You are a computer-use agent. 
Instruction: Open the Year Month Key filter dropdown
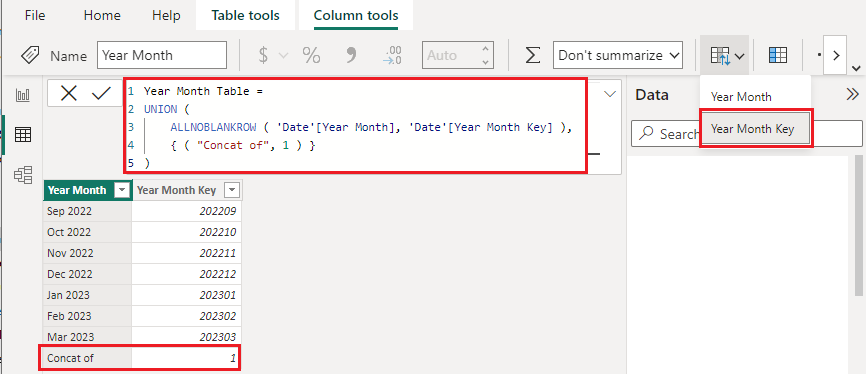point(232,191)
